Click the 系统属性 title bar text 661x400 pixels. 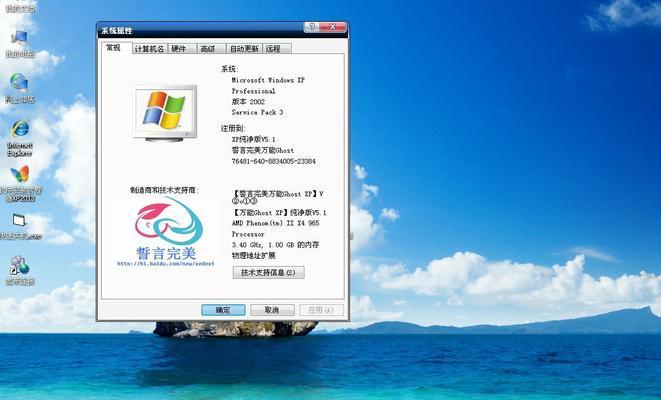[116, 31]
